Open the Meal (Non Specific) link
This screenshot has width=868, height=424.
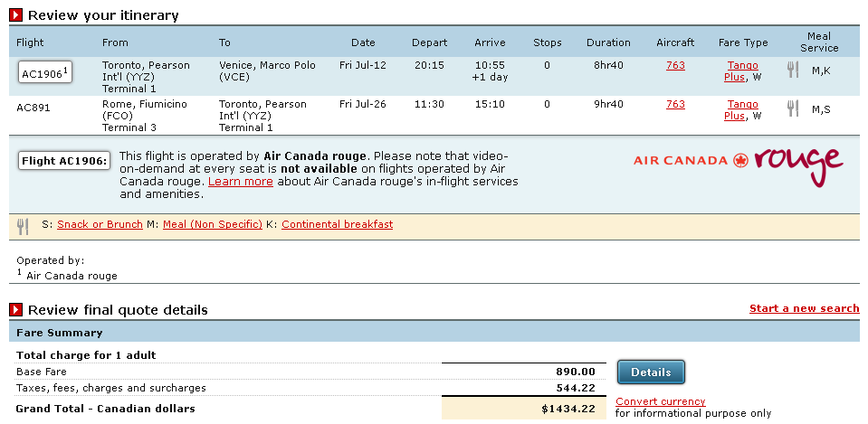(x=213, y=224)
